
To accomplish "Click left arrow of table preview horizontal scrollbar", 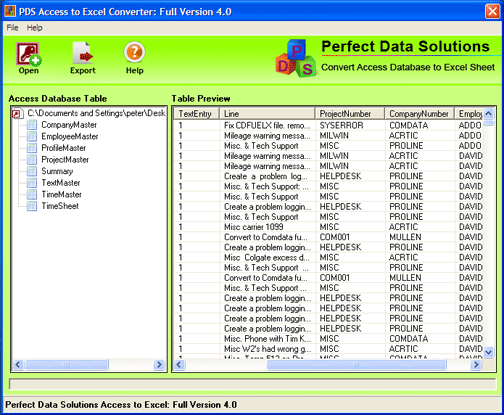I will pyautogui.click(x=179, y=365).
